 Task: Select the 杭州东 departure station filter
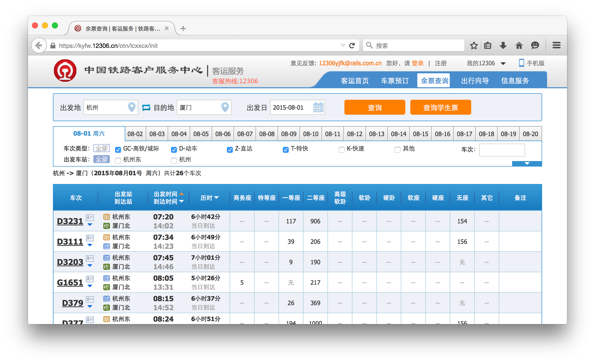(119, 160)
